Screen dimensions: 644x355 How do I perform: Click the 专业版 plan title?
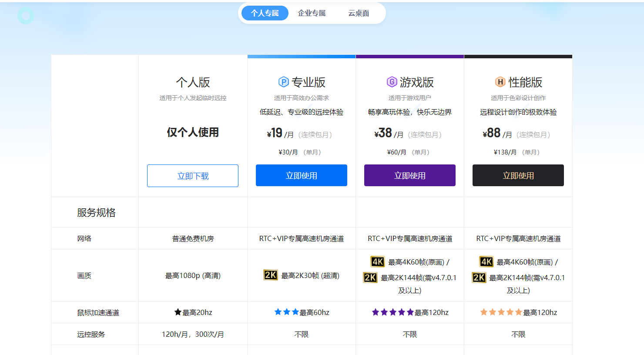tap(309, 82)
